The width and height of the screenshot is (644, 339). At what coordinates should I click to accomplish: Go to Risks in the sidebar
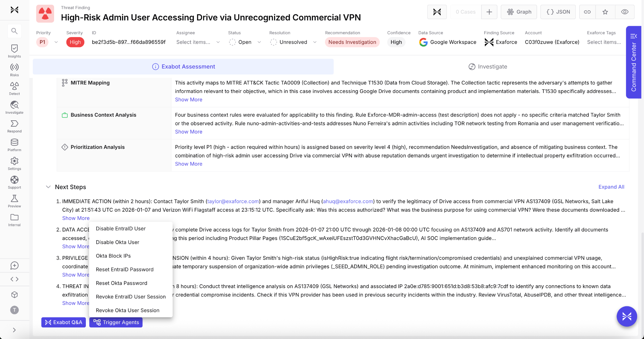(x=14, y=70)
